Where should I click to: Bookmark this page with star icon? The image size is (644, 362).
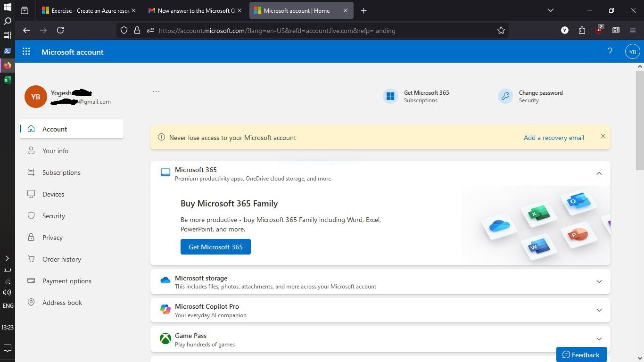[501, 30]
